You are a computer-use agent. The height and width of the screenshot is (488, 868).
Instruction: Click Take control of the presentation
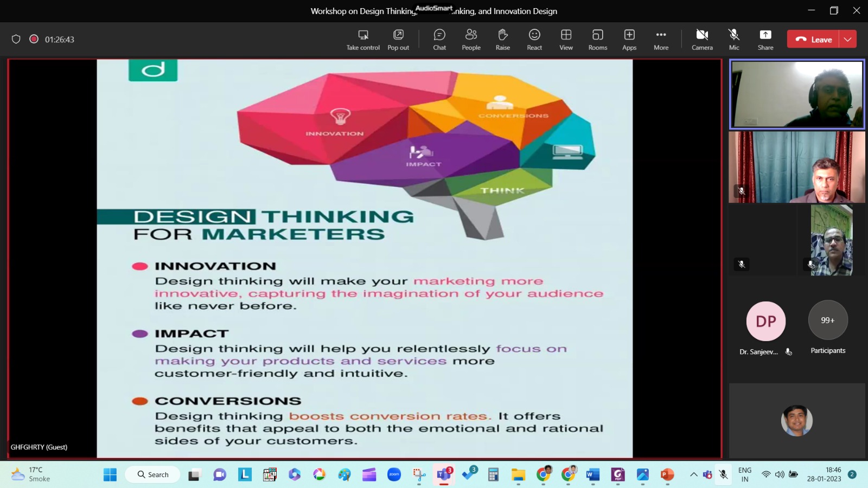(363, 40)
